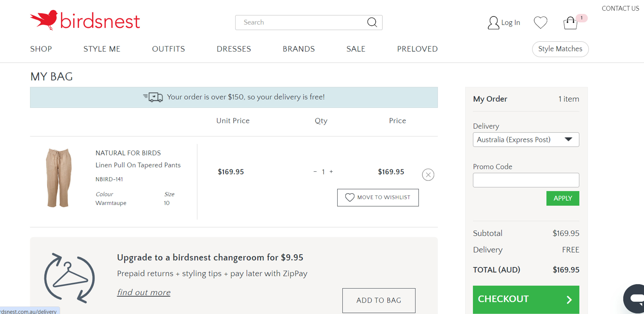Click the TOTAL (AUD) amount $169.95

[x=566, y=270]
